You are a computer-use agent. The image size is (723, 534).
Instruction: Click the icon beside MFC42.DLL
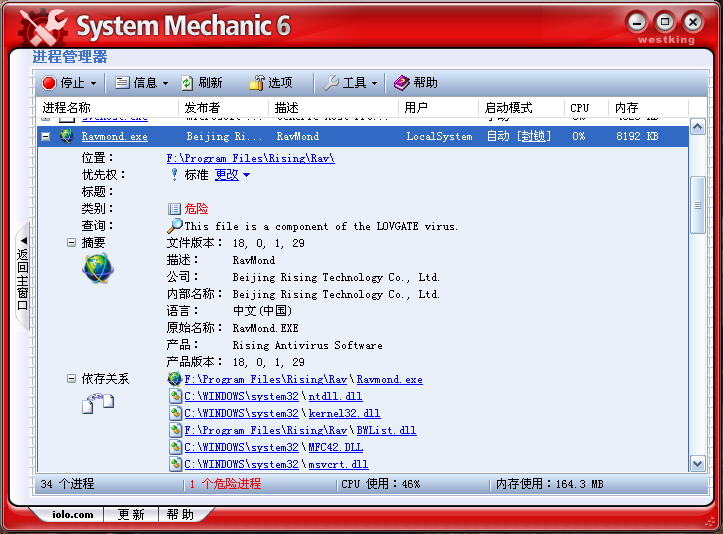click(x=175, y=447)
